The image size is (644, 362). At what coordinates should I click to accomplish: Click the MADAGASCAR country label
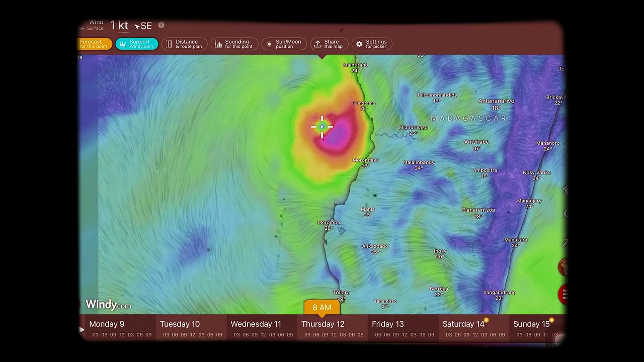tap(468, 118)
